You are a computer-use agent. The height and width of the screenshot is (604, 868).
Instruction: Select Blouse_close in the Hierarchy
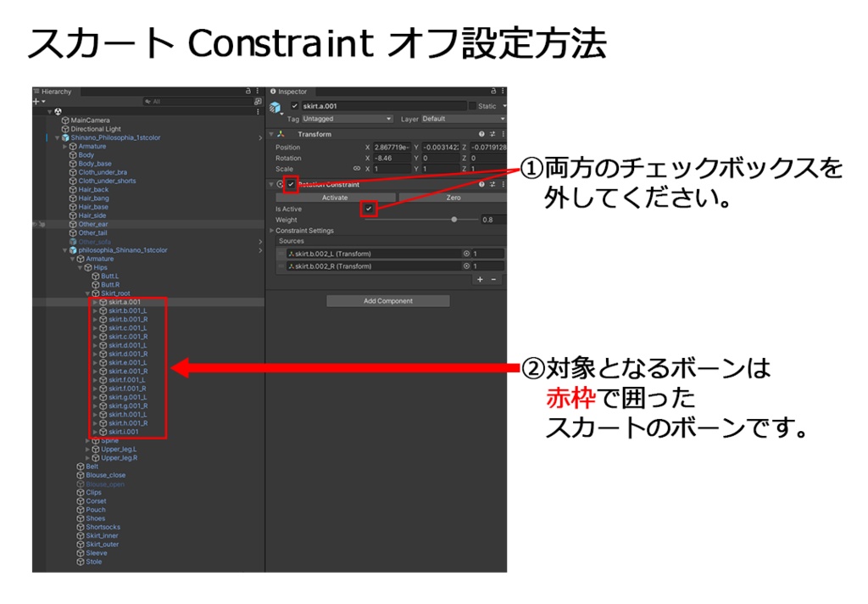[106, 475]
